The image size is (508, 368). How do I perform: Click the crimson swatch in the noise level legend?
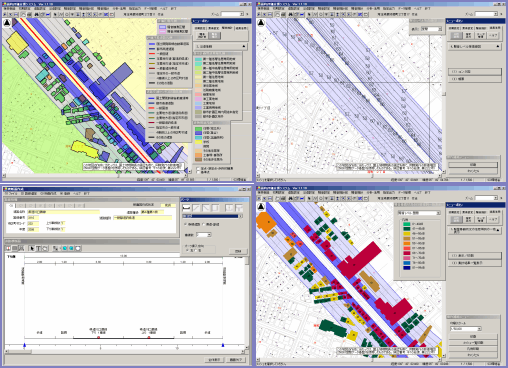(x=406, y=253)
